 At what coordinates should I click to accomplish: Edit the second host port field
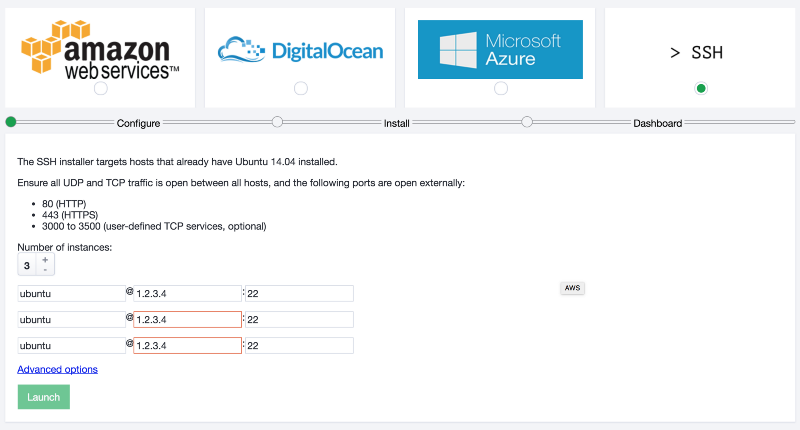pos(299,319)
